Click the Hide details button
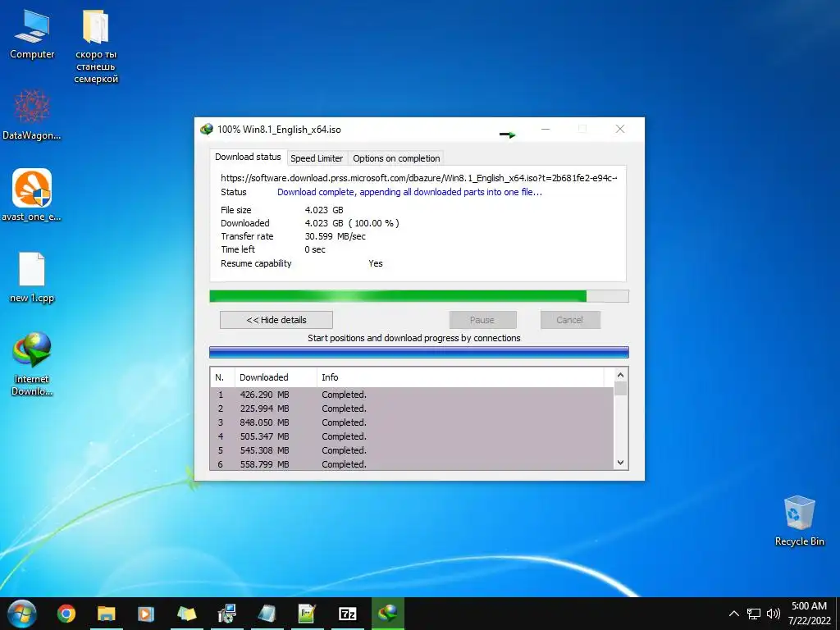This screenshot has width=840, height=630. [x=276, y=320]
